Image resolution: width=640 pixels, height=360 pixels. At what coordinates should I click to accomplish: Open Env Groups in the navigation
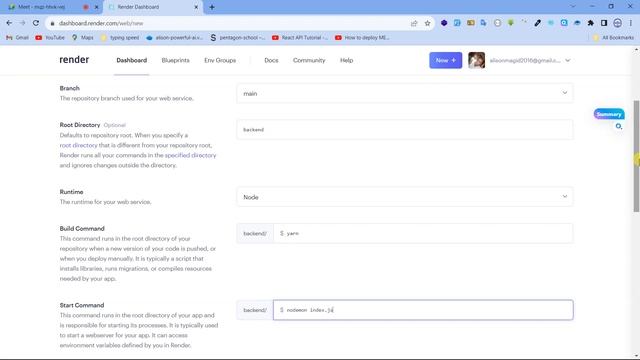coord(220,60)
